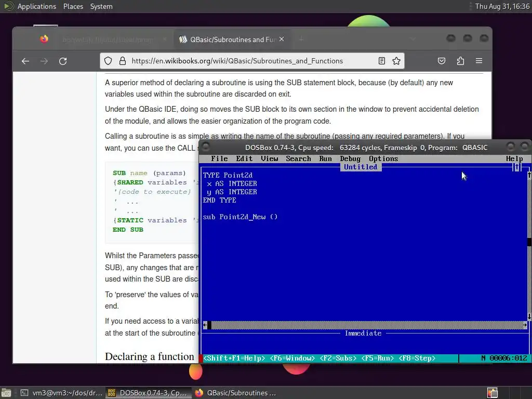Click the 'y AS INTEGER' code line
532x399 pixels.
click(x=232, y=192)
